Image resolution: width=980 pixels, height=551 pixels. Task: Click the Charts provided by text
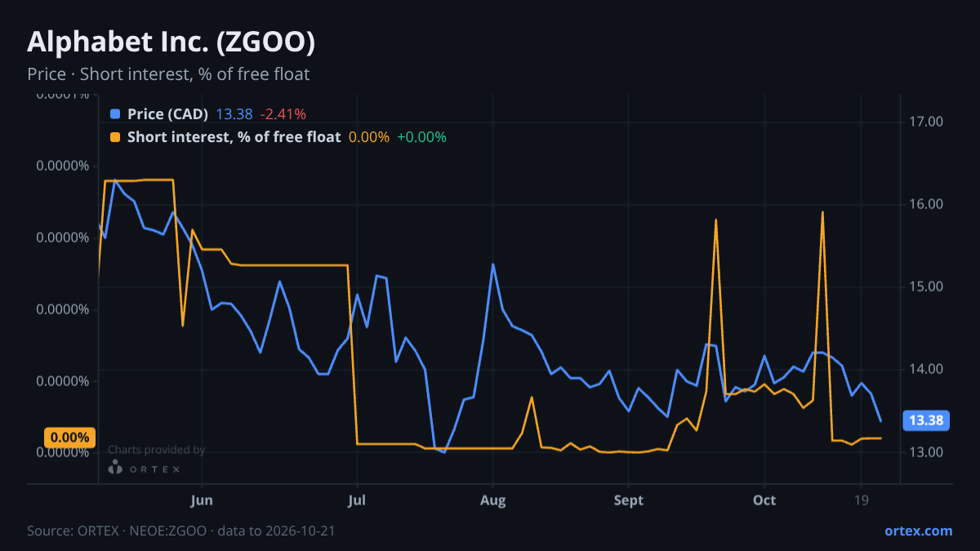click(156, 450)
